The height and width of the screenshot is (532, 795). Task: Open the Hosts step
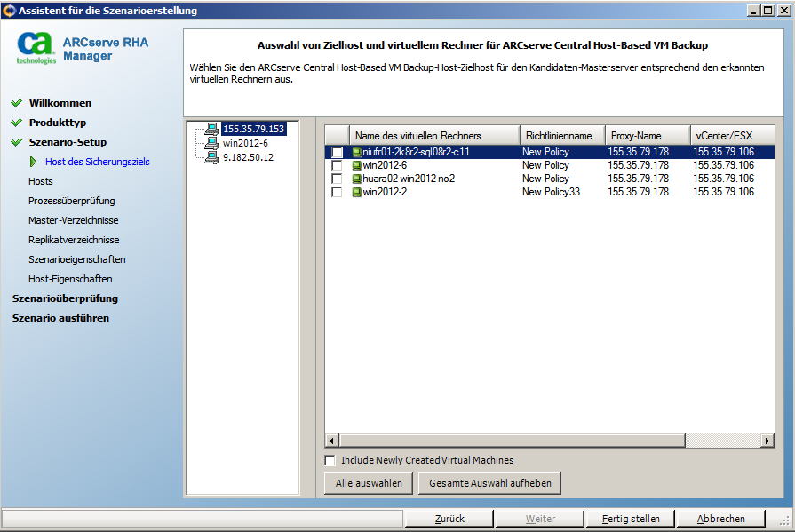pyautogui.click(x=41, y=181)
